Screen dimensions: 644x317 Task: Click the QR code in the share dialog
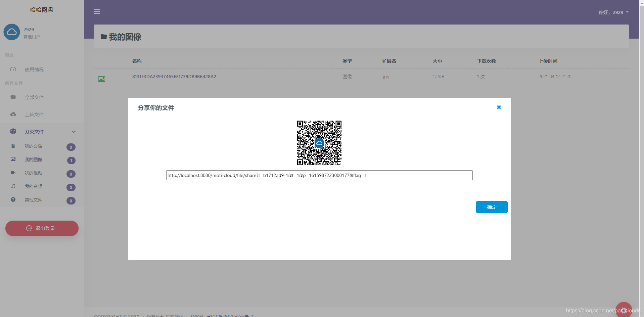[319, 143]
